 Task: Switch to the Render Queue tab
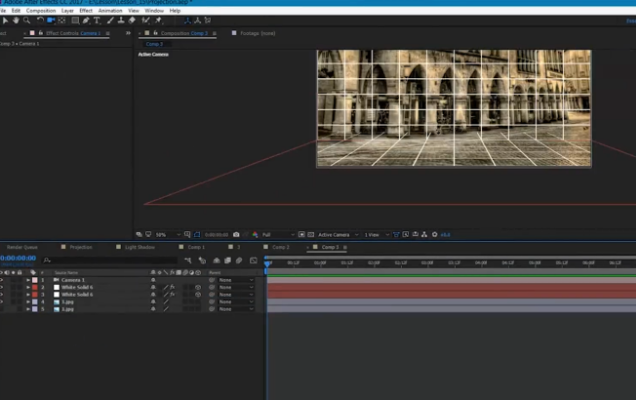click(x=22, y=247)
